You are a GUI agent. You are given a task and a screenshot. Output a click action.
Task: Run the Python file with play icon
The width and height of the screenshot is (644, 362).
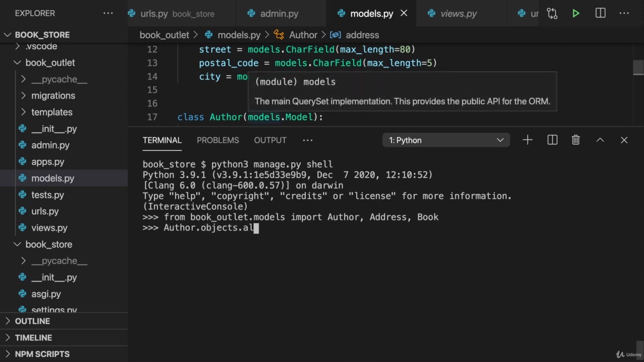click(576, 14)
